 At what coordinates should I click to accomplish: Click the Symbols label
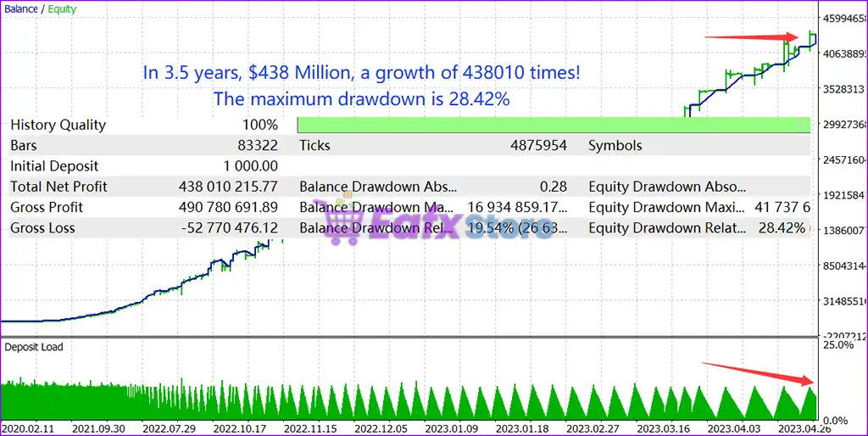click(x=615, y=146)
